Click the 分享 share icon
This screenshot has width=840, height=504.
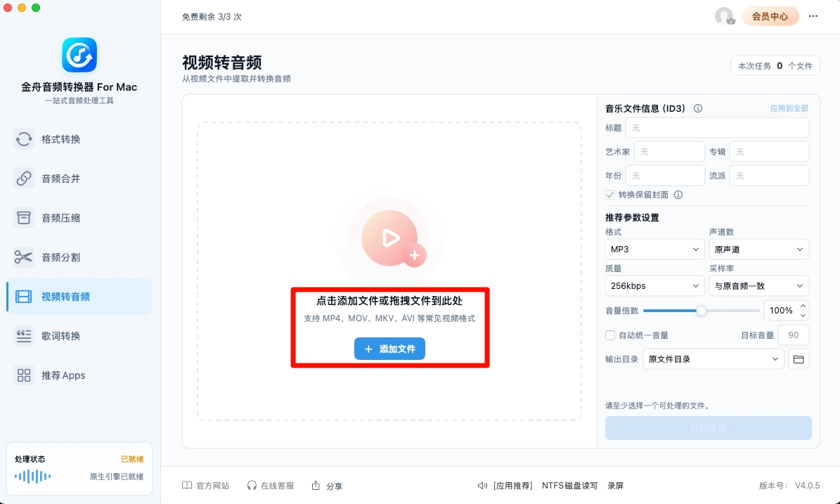pyautogui.click(x=316, y=485)
